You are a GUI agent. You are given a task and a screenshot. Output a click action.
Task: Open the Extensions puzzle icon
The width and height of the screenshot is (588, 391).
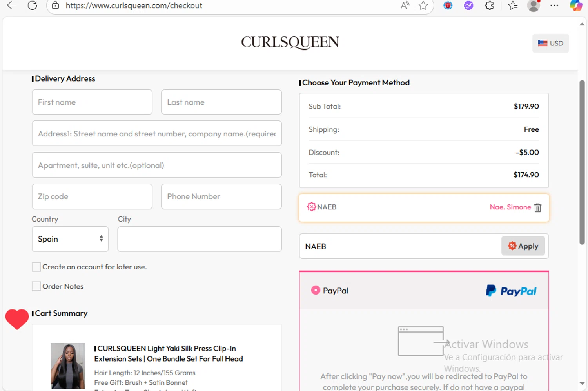coord(489,5)
